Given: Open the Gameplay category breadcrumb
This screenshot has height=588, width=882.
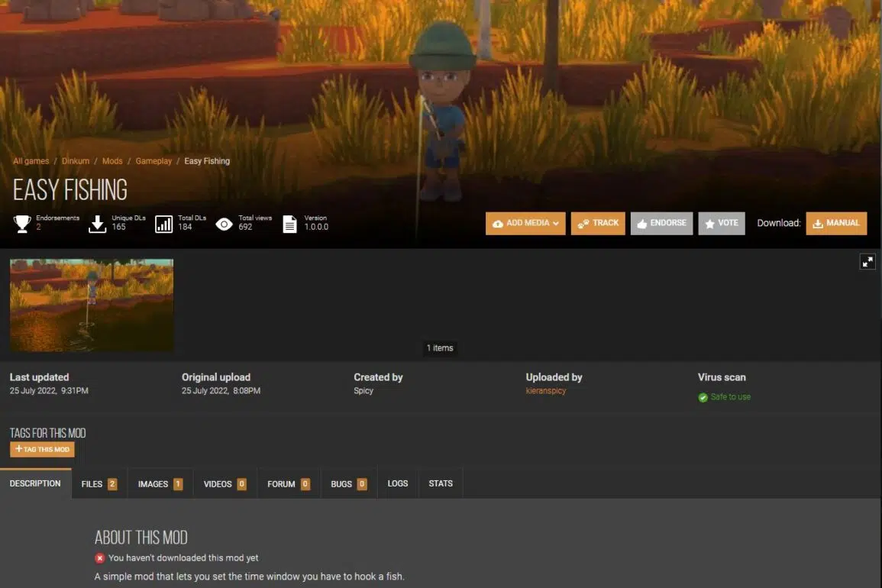Looking at the screenshot, I should [x=153, y=161].
